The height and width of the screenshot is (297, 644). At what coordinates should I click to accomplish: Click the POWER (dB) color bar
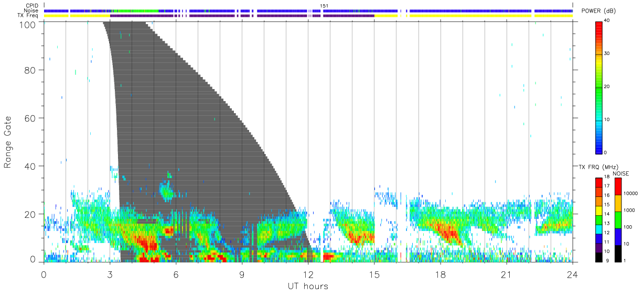coord(599,87)
